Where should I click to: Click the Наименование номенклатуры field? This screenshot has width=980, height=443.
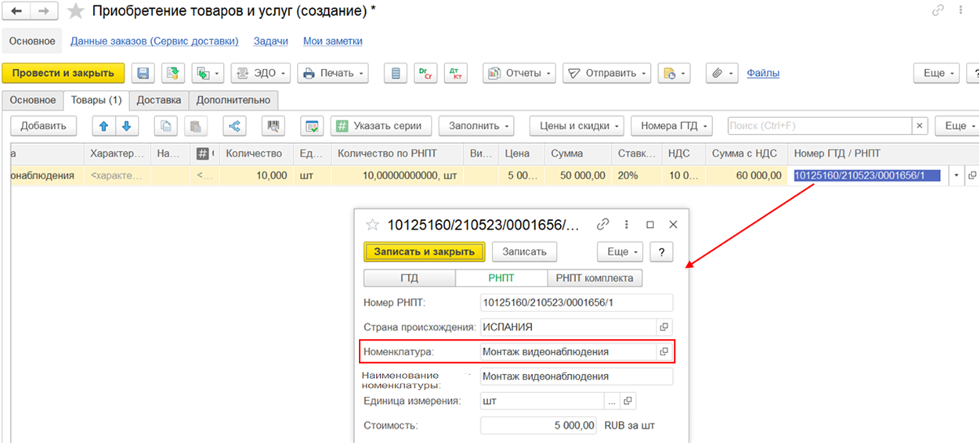(x=577, y=376)
